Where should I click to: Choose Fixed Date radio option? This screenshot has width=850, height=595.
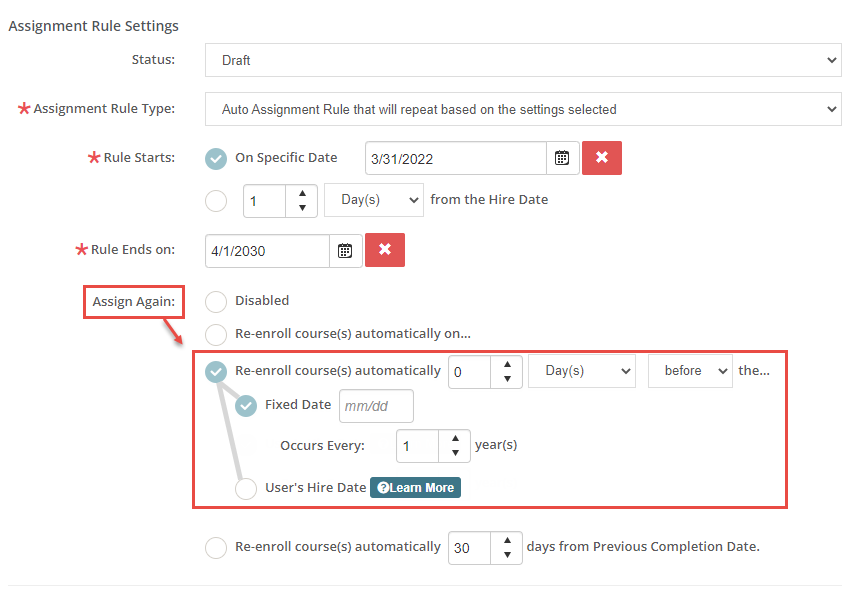coord(246,405)
